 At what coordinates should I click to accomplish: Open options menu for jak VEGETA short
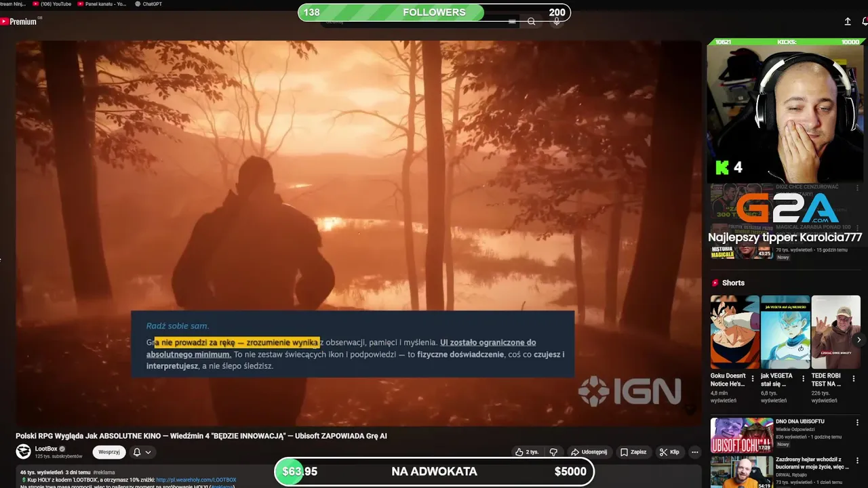804,379
